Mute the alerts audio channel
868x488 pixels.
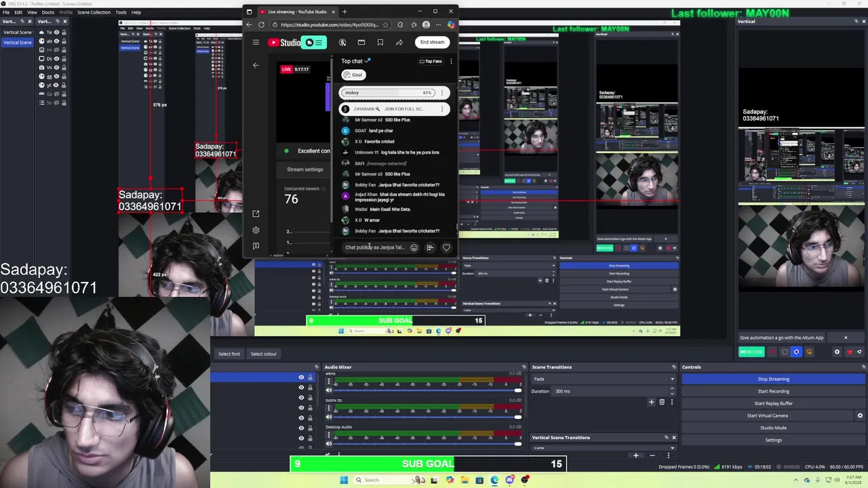click(329, 390)
